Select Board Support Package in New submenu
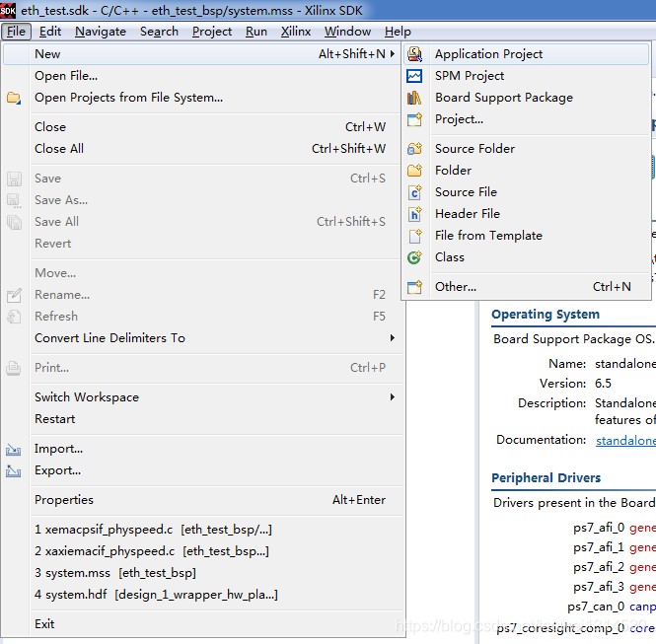Screen dimensions: 656x644 [x=527, y=98]
